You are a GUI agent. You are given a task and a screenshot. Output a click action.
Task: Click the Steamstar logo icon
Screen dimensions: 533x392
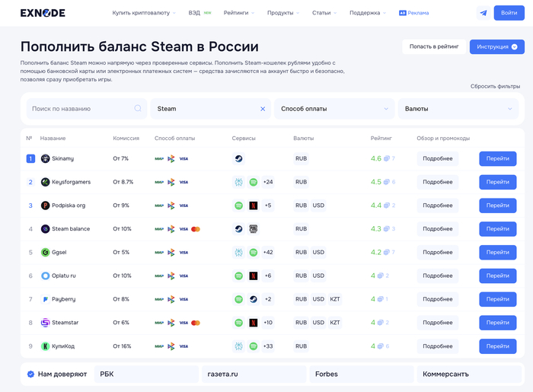(45, 323)
